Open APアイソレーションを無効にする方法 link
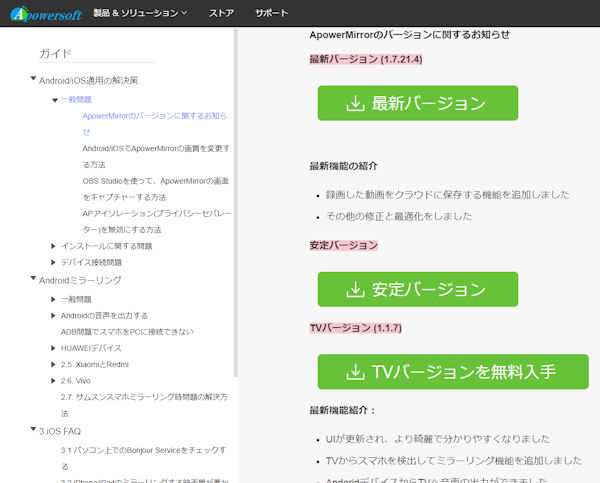 (157, 221)
